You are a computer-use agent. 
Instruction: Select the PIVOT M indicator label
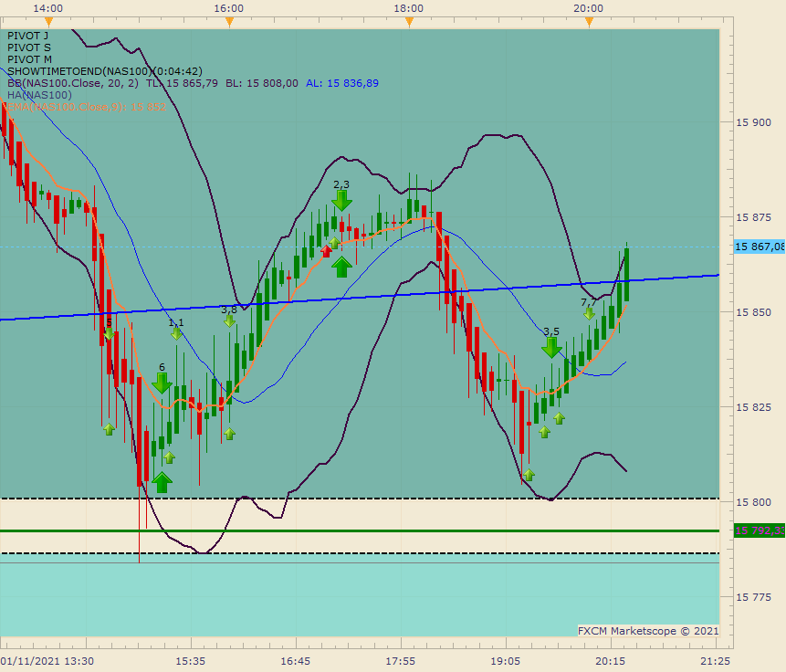coord(29,59)
